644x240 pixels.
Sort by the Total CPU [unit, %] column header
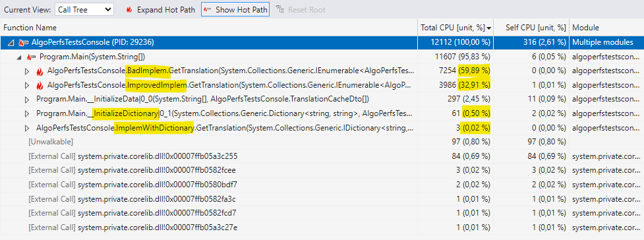[456, 28]
